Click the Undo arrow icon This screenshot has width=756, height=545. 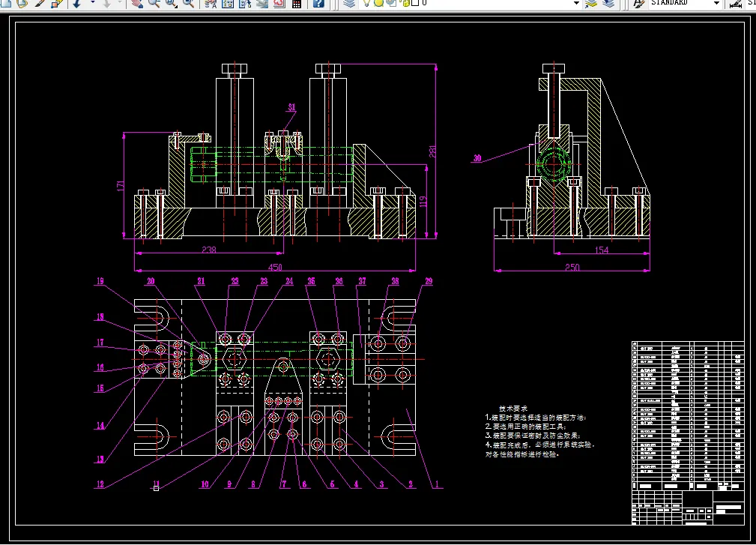click(x=77, y=3)
